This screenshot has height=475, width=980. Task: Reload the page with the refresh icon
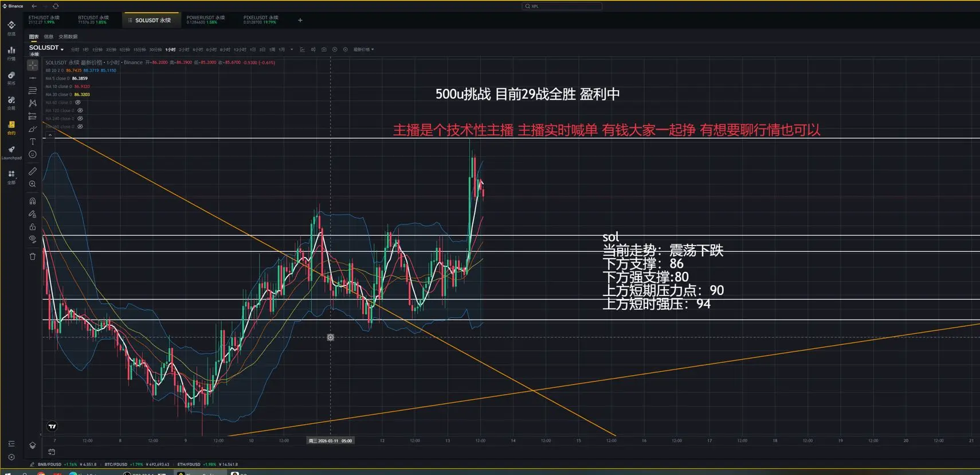click(x=56, y=6)
